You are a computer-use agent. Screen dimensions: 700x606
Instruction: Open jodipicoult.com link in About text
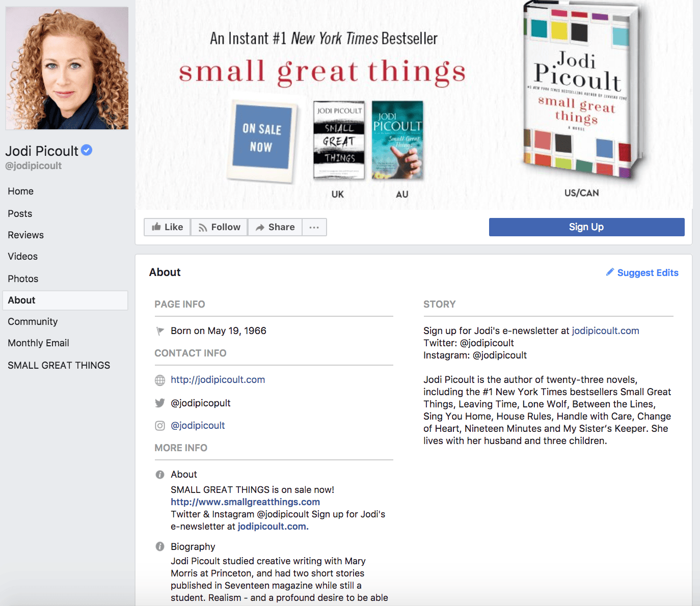(273, 527)
